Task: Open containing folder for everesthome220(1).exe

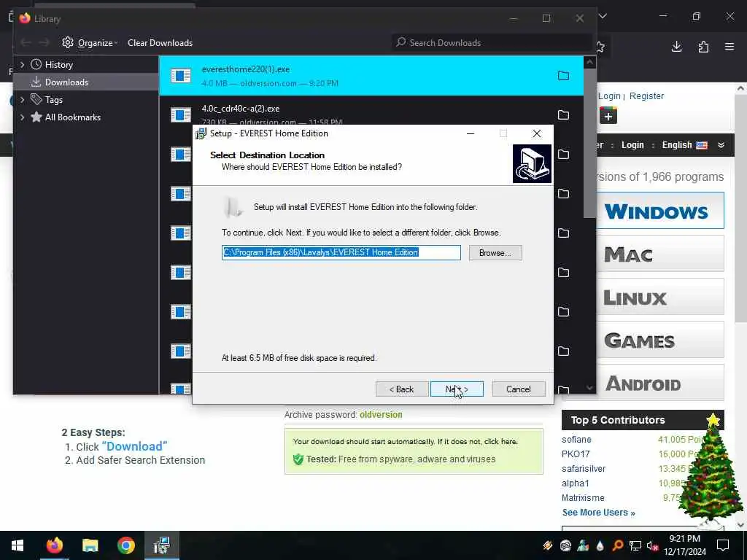Action: [563, 76]
